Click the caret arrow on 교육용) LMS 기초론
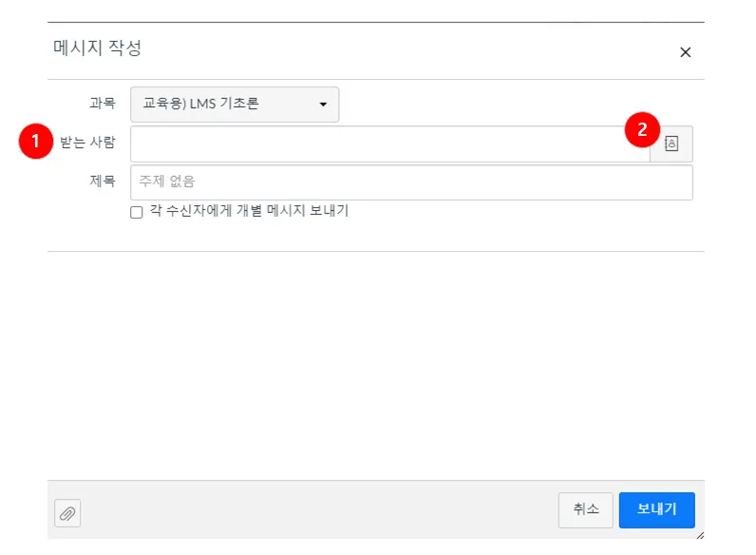The image size is (756, 555). tap(323, 104)
